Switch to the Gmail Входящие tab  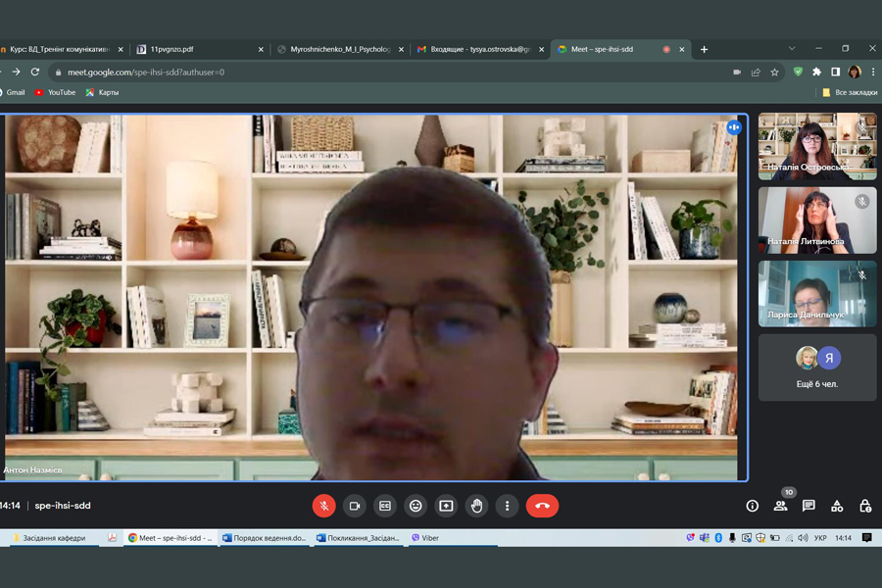(473, 49)
